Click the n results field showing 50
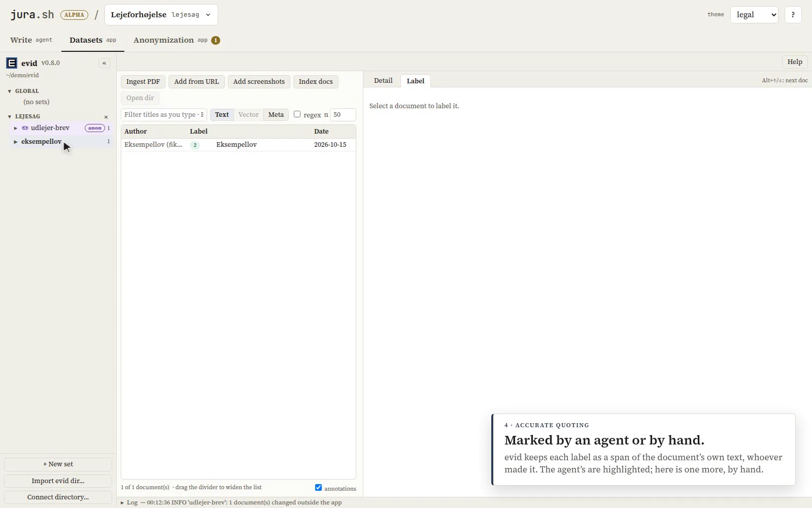Viewport: 812px width, 508px height. (343, 115)
